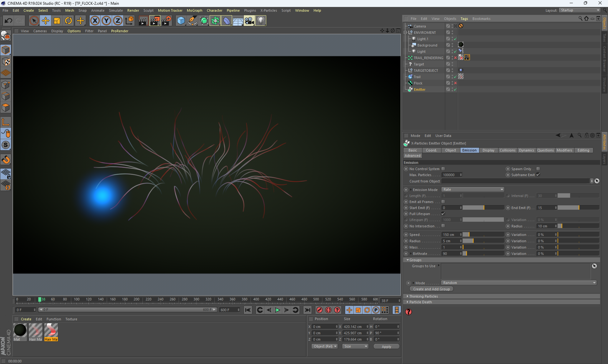Toggle the Subframe Emit checkbox

tap(538, 175)
